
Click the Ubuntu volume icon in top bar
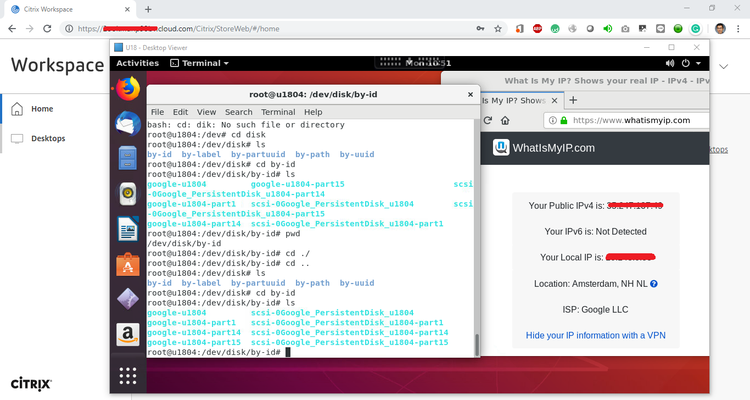[x=670, y=63]
